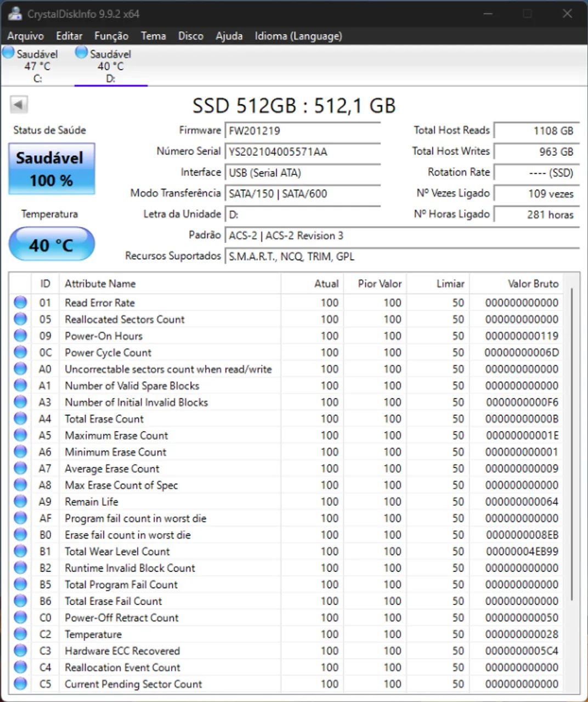The image size is (588, 702).
Task: Open the Editar menu
Action: [x=69, y=36]
